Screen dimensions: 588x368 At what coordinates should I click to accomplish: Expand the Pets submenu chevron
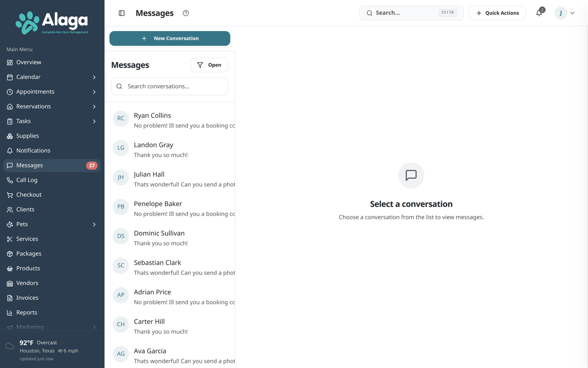point(94,224)
